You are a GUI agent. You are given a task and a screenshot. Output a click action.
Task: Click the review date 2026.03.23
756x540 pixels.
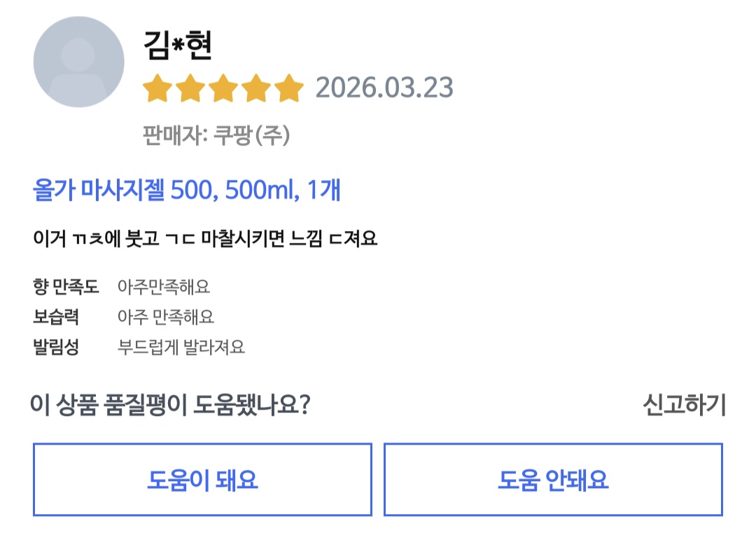pyautogui.click(x=384, y=88)
